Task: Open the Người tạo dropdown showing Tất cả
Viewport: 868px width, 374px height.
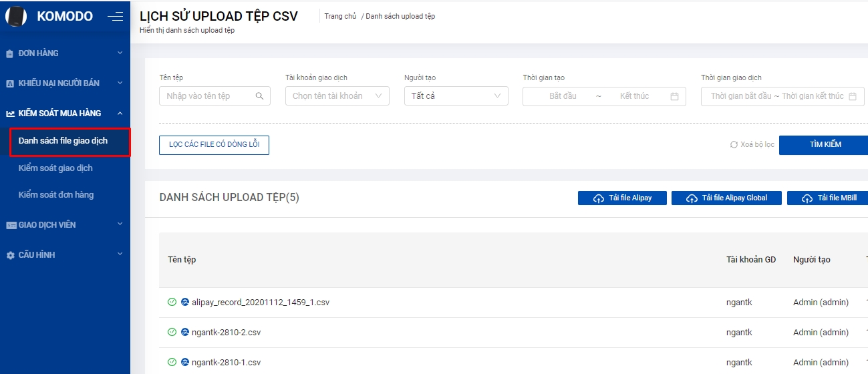Action: [456, 96]
